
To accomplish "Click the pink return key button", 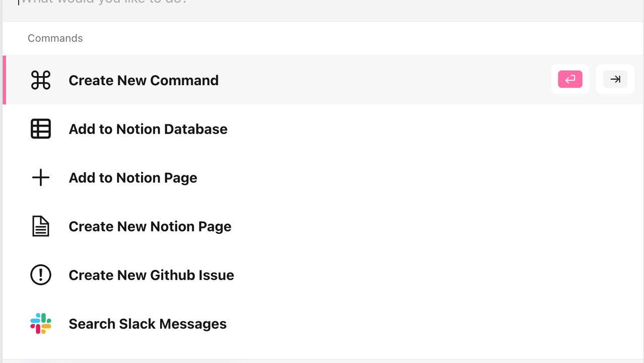I will tap(570, 79).
